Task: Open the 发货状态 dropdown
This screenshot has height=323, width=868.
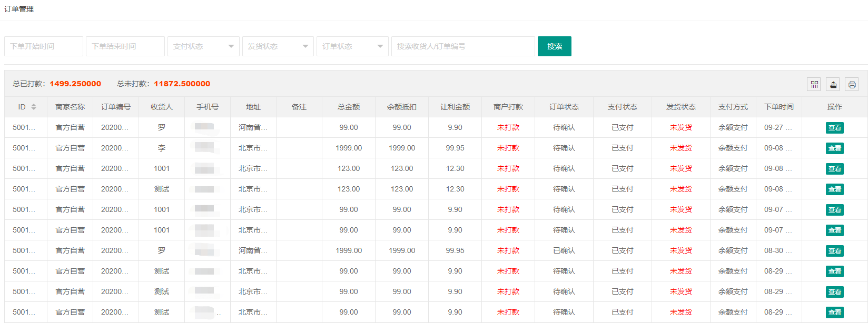Action: (x=278, y=46)
